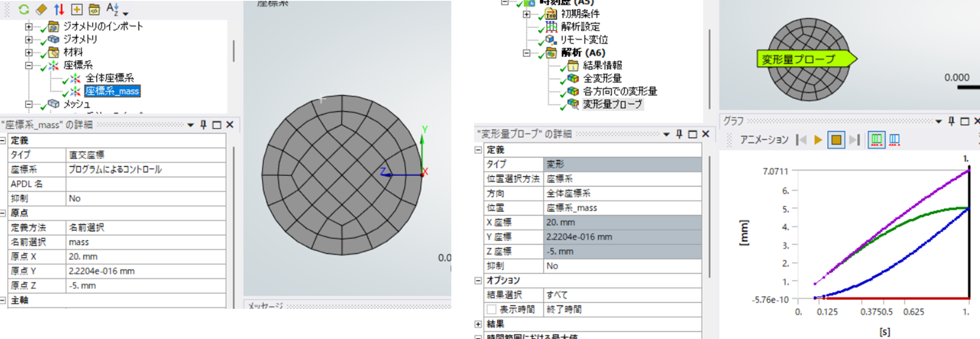This screenshot has height=339, width=980.
Task: Select リモート変位 in the tree
Action: (x=584, y=40)
